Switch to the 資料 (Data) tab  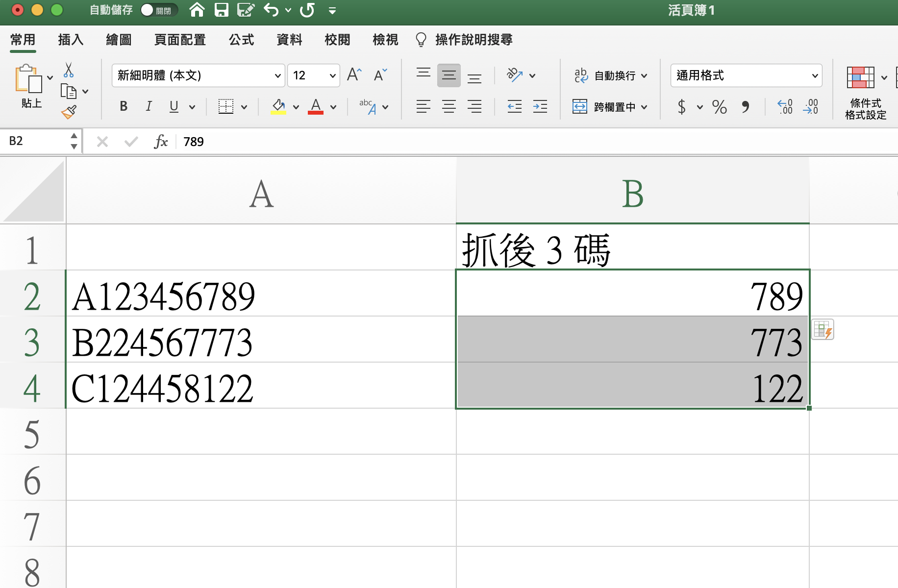[289, 40]
